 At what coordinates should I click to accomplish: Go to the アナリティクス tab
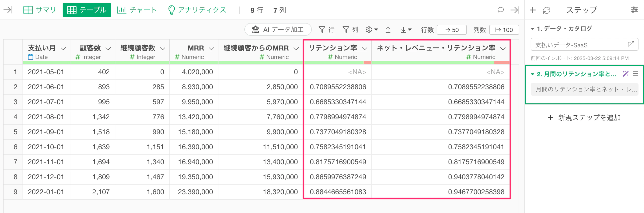[197, 10]
